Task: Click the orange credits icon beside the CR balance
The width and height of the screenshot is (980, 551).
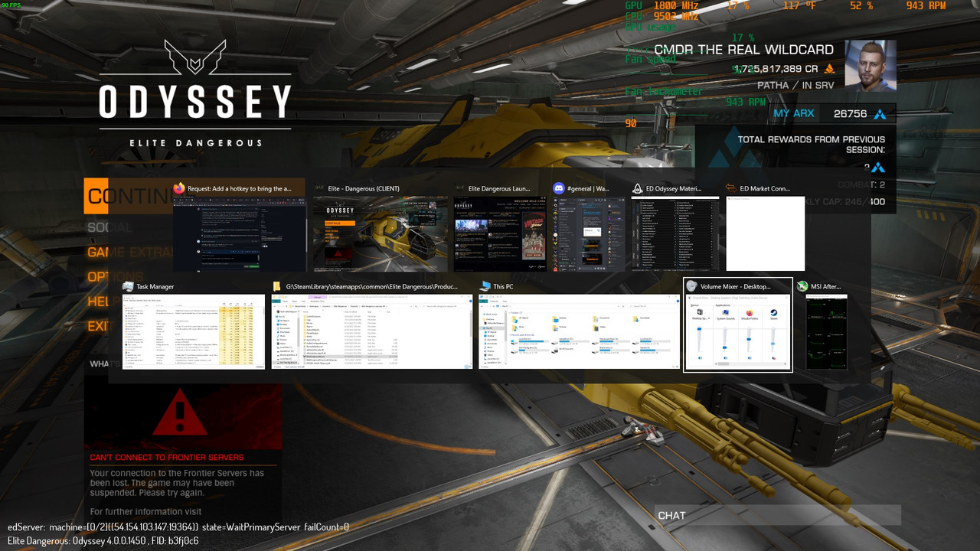Action: pos(831,67)
